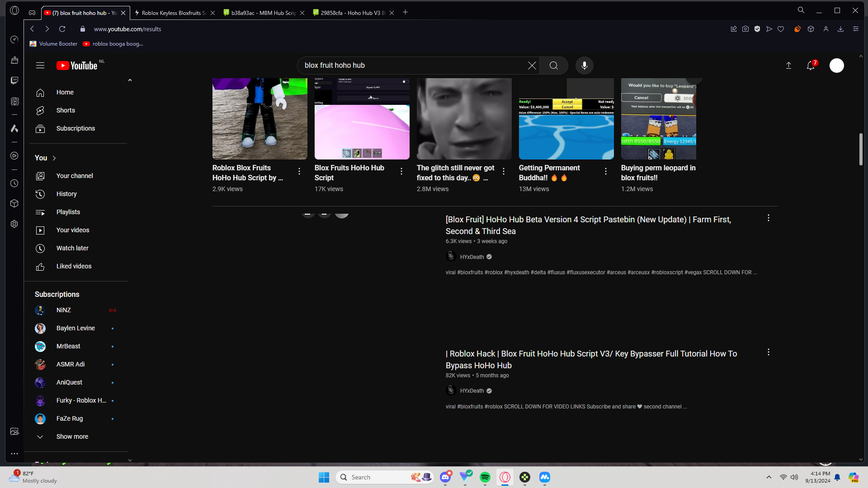The width and height of the screenshot is (868, 488).
Task: Start voice search with the microphone
Action: (585, 66)
